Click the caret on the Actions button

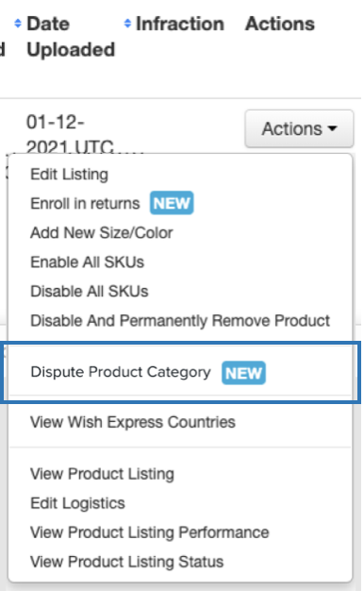pos(332,128)
